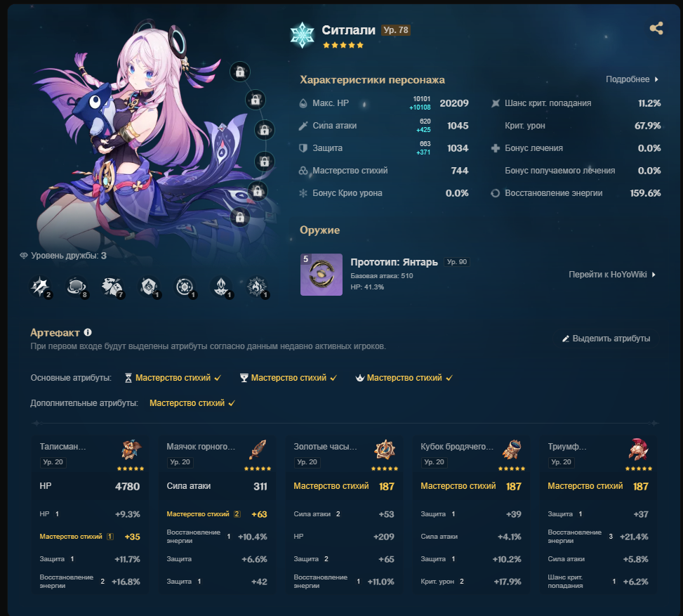Click the bottom locked constellation icon
This screenshot has height=616, width=683.
(240, 217)
